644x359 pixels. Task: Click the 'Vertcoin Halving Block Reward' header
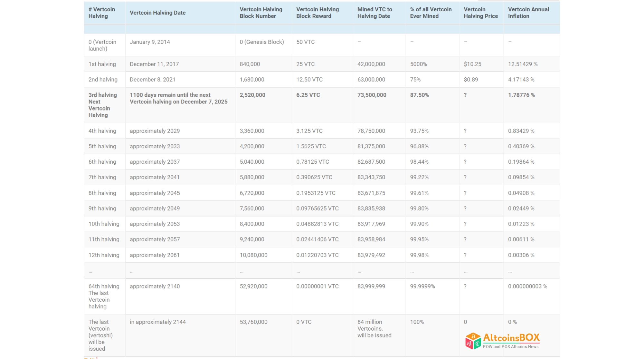pos(317,13)
